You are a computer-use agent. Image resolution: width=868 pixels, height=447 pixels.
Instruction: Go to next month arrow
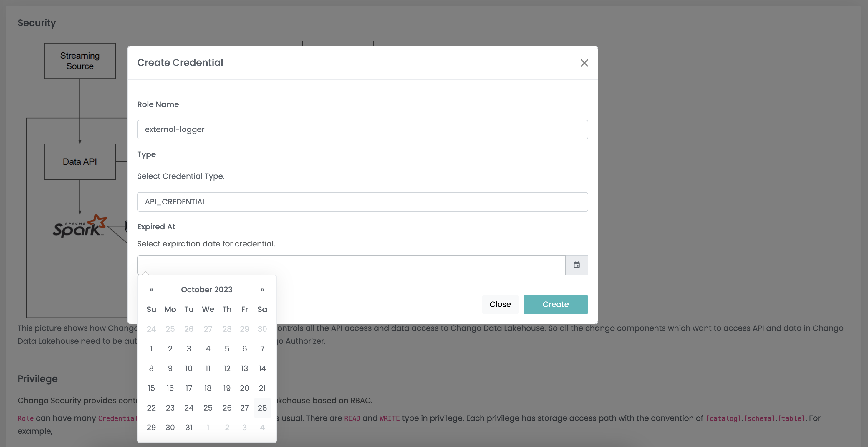pyautogui.click(x=262, y=290)
